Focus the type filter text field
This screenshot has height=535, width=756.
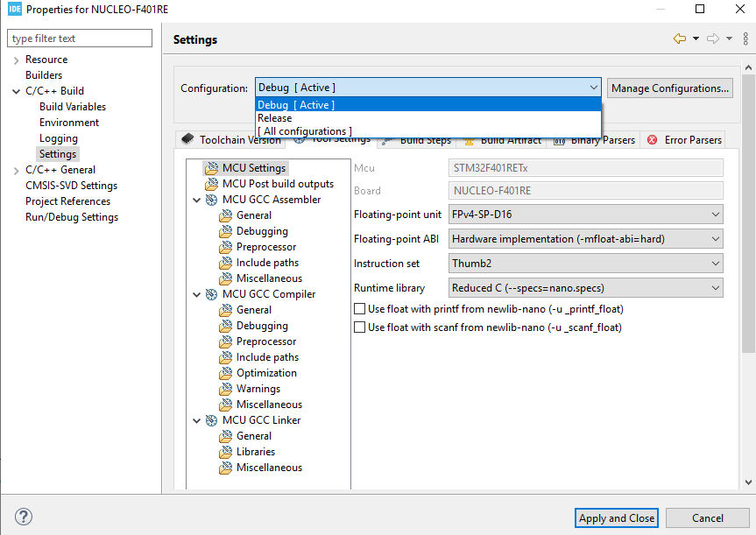[80, 38]
